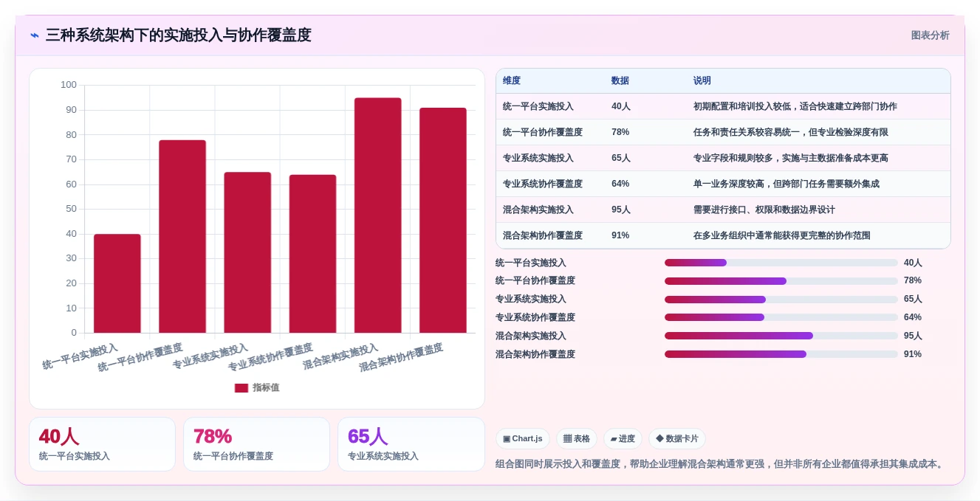Click table cell 统一平台实施投入

[538, 106]
